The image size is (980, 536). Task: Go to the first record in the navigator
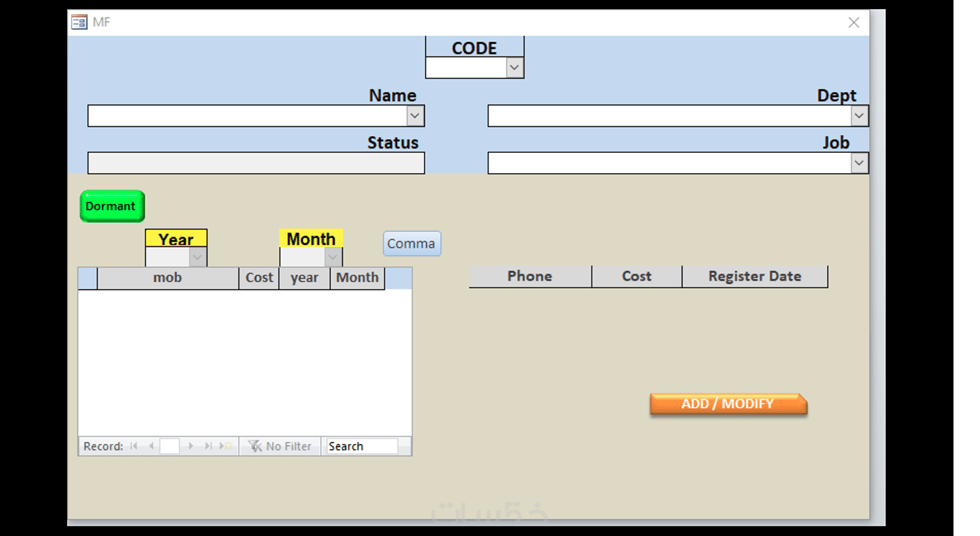[x=134, y=446]
